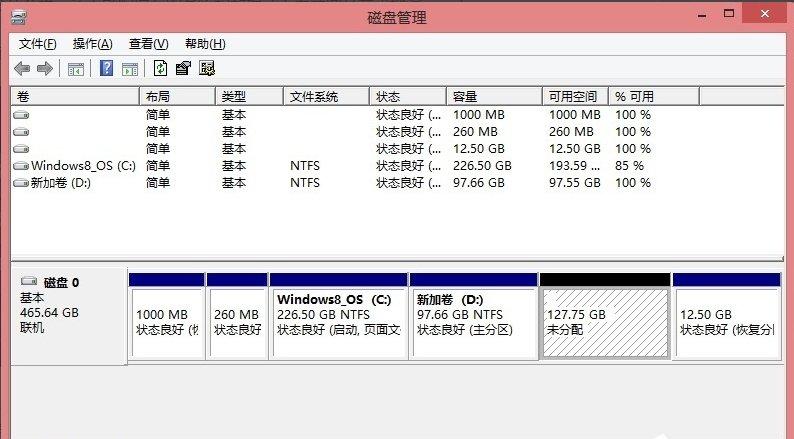Click the 磁盘 0 disk label panel
Image resolution: width=794 pixels, height=439 pixels.
tap(69, 315)
